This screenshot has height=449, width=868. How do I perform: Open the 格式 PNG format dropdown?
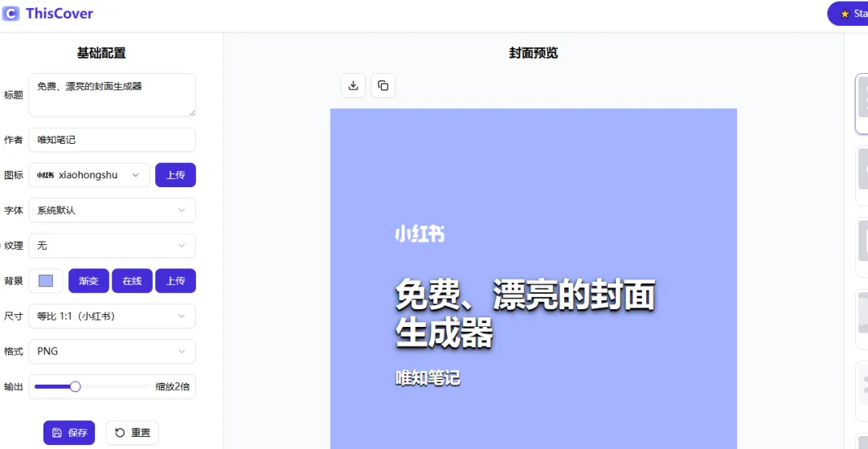pyautogui.click(x=113, y=351)
